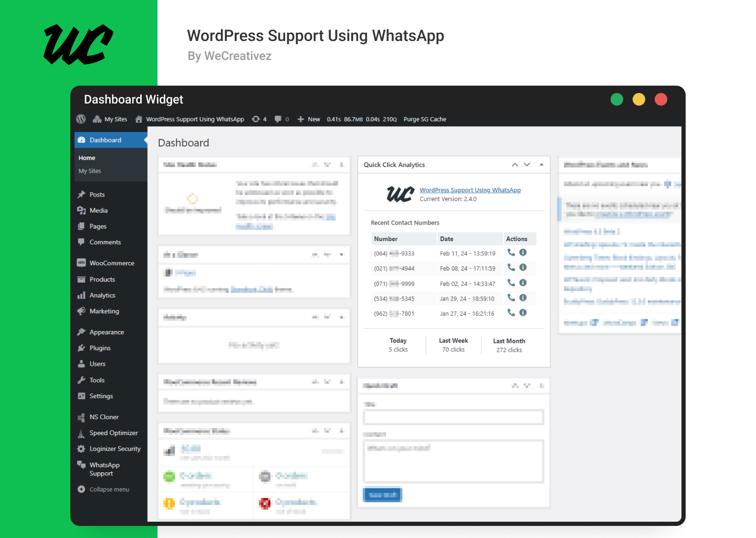Click the Quick Click Analytics widget title
This screenshot has height=538, width=756.
(394, 165)
